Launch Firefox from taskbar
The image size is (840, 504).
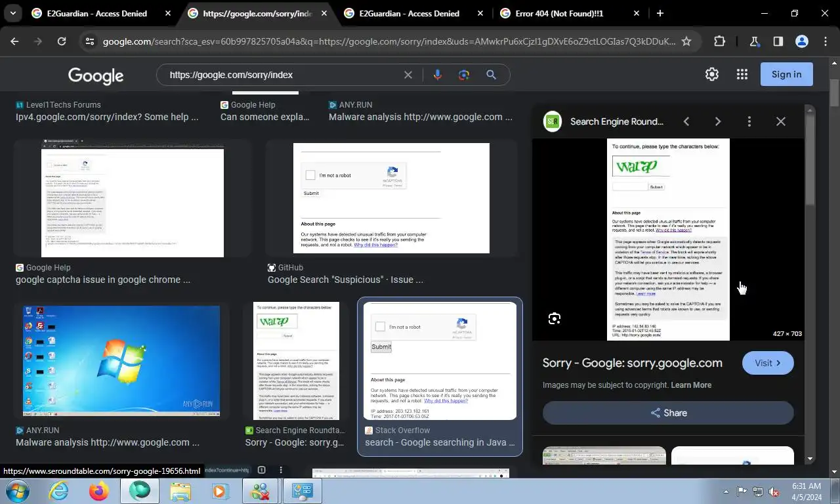click(x=99, y=491)
